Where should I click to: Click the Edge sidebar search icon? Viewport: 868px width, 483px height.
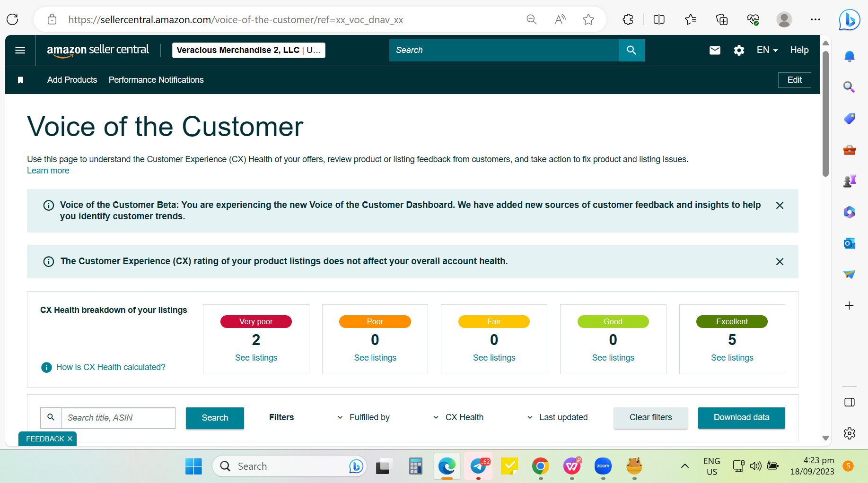point(850,87)
